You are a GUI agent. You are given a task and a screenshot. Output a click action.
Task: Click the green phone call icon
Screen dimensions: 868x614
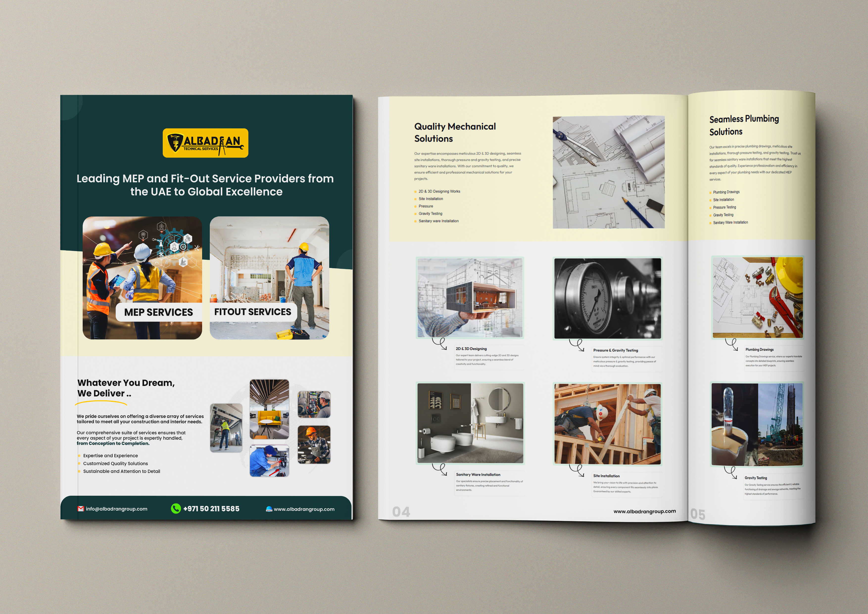(176, 509)
